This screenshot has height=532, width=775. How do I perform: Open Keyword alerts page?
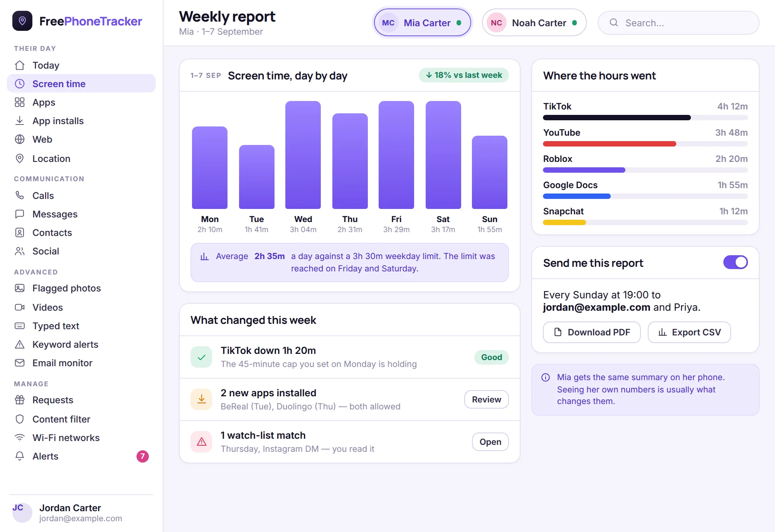[81, 344]
